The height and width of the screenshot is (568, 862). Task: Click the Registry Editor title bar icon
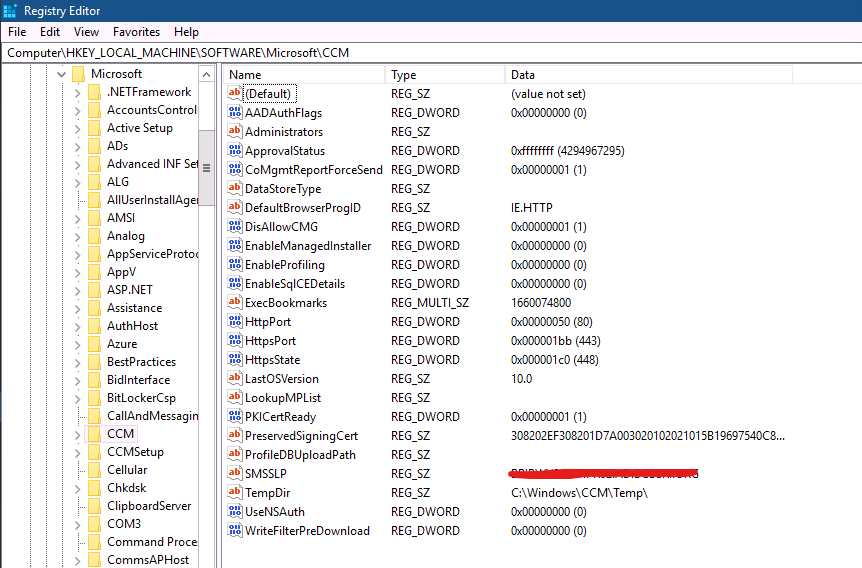click(x=10, y=10)
